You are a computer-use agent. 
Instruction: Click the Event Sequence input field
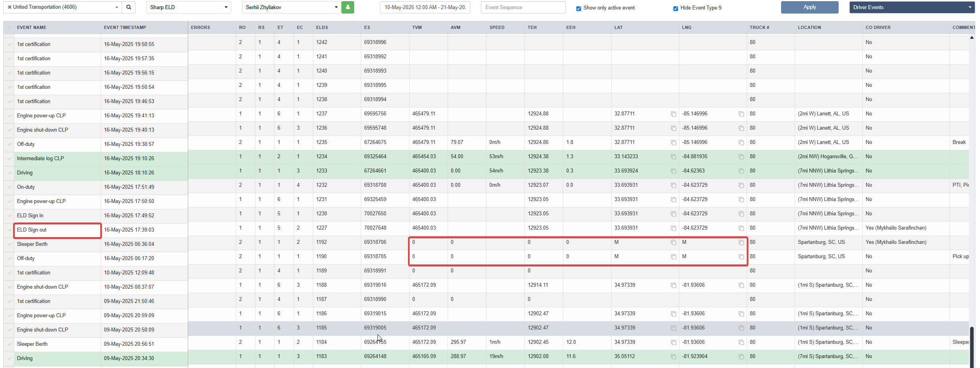point(523,7)
